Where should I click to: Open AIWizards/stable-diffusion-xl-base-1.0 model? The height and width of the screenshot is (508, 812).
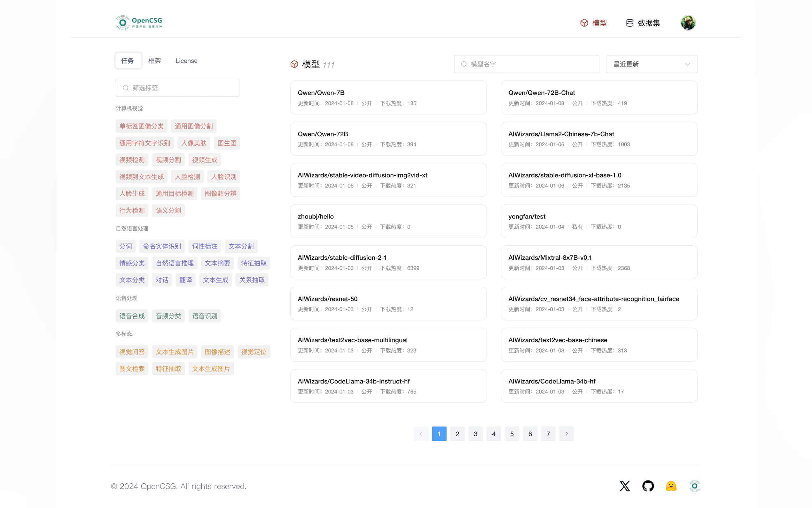pos(599,180)
